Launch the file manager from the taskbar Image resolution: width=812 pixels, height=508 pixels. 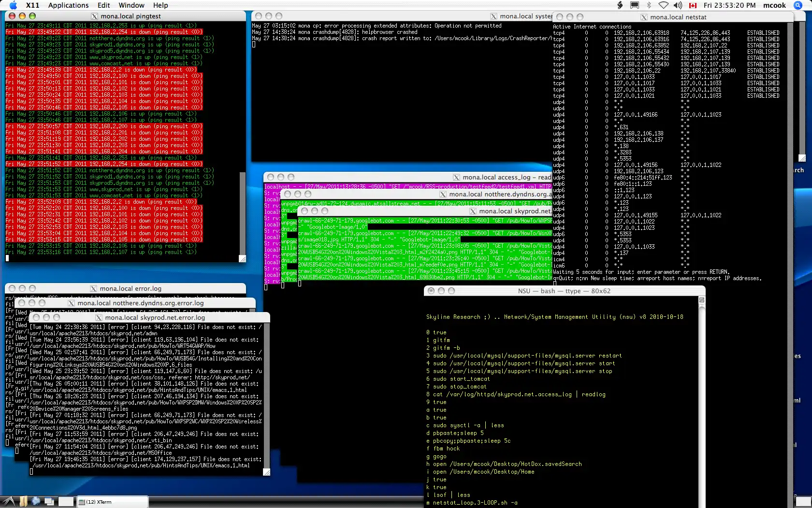(23, 502)
